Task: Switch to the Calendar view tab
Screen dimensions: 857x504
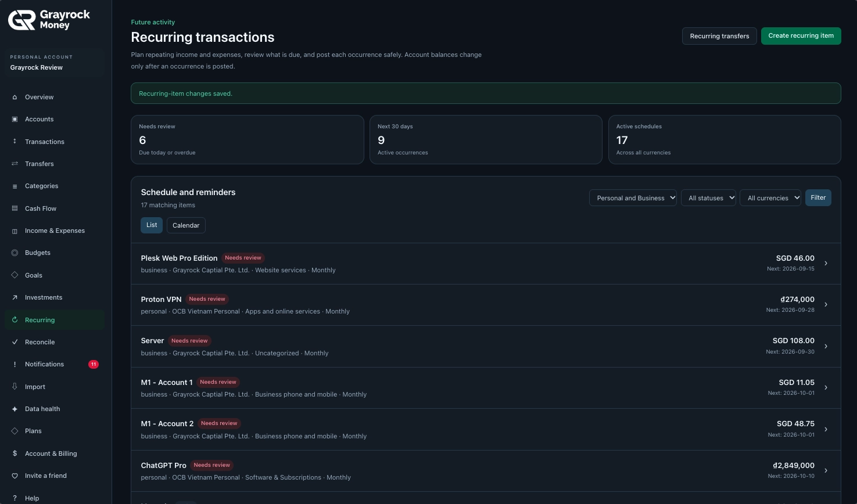Action: (186, 225)
